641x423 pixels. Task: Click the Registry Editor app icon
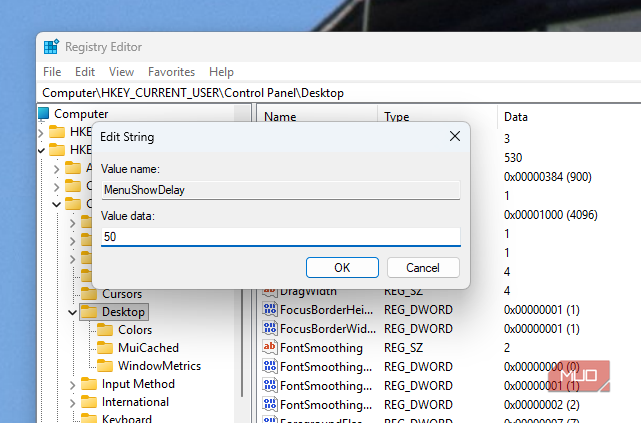[x=51, y=47]
